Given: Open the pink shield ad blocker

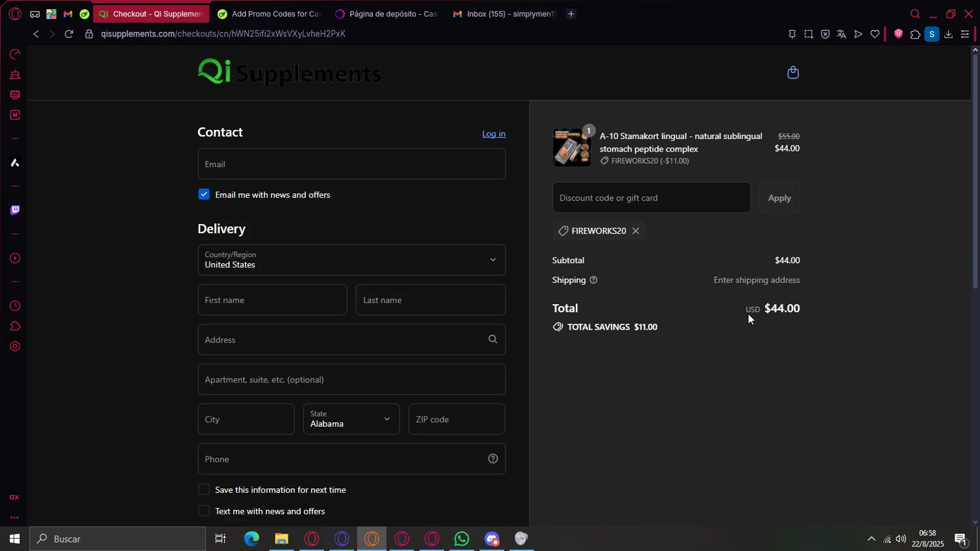Looking at the screenshot, I should pos(898,34).
